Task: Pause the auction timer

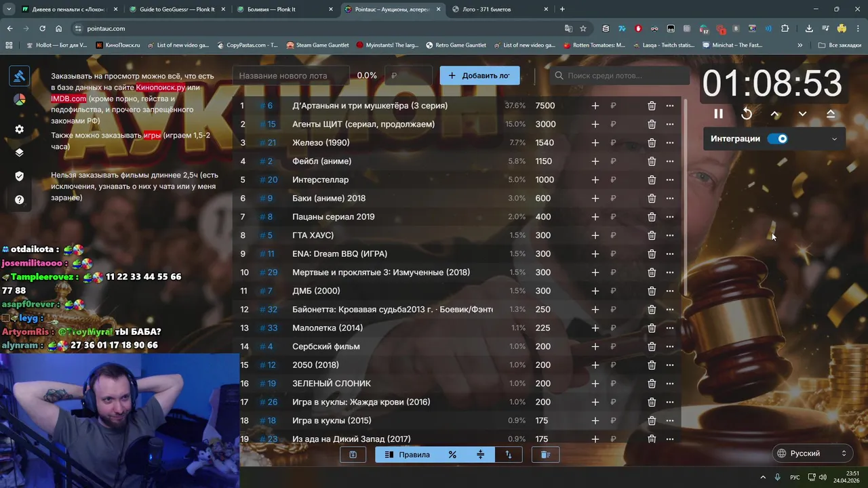Action: tap(718, 114)
